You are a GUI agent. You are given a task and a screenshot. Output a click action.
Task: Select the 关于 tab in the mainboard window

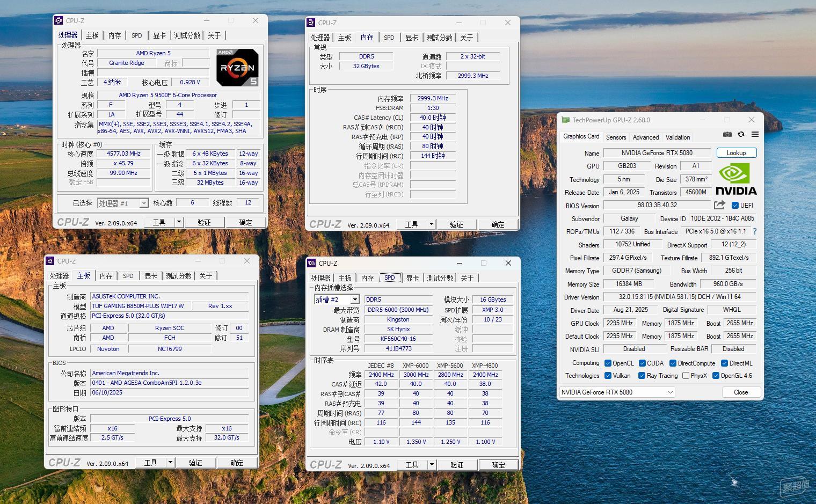click(206, 276)
